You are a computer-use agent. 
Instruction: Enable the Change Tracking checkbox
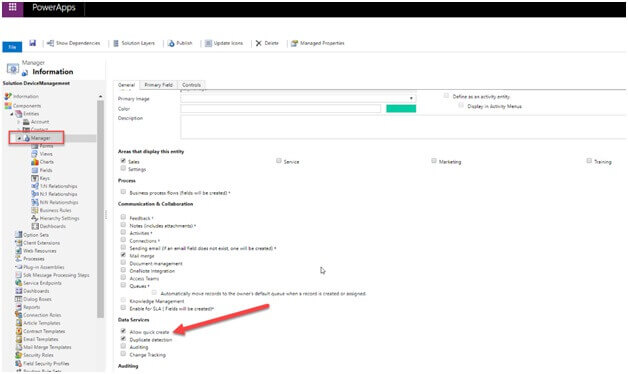pos(123,354)
